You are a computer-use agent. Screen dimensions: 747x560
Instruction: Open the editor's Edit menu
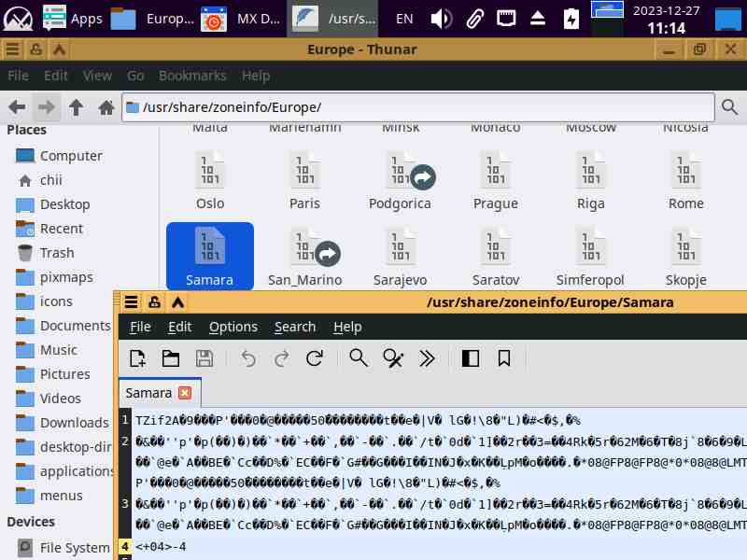click(179, 328)
